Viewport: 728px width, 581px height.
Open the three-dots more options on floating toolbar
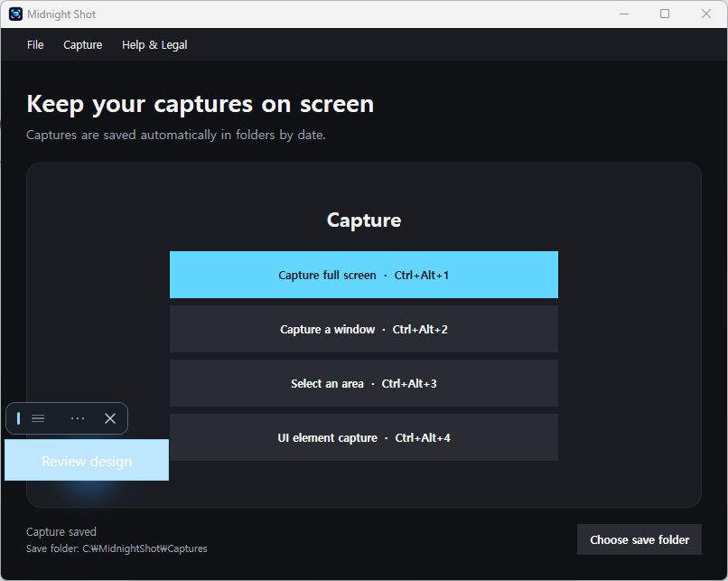coord(78,418)
